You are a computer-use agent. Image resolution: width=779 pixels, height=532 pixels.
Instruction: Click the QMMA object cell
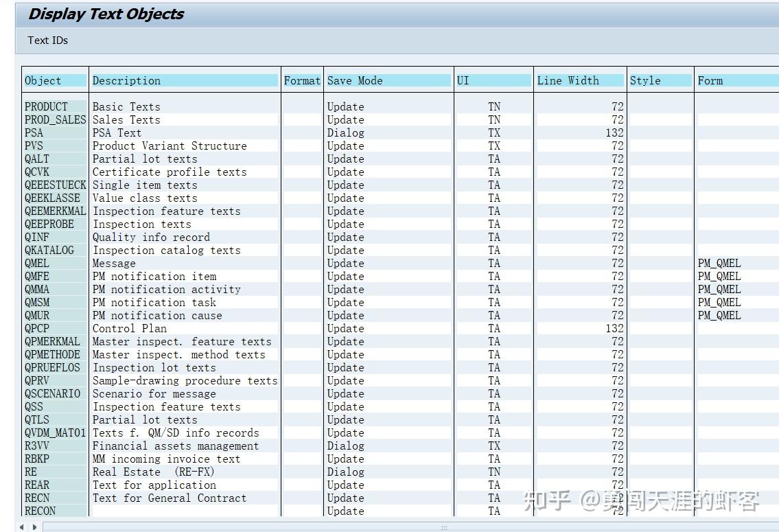pyautogui.click(x=55, y=289)
